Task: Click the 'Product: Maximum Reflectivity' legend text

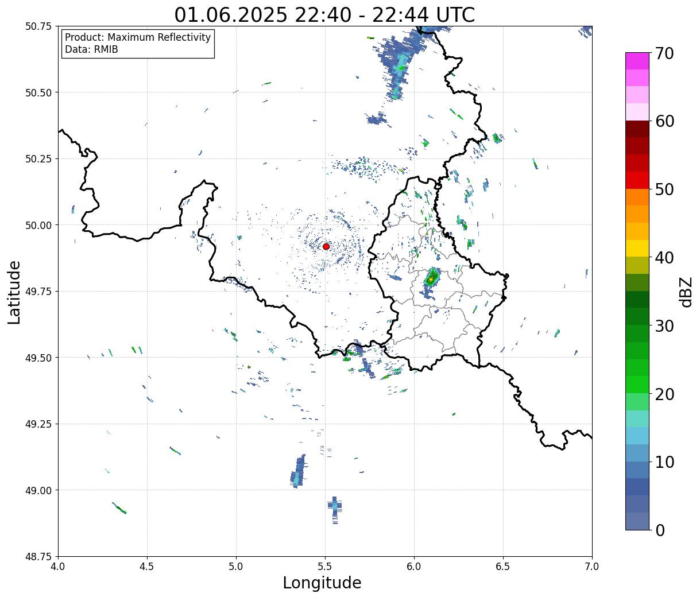Action: (x=138, y=37)
